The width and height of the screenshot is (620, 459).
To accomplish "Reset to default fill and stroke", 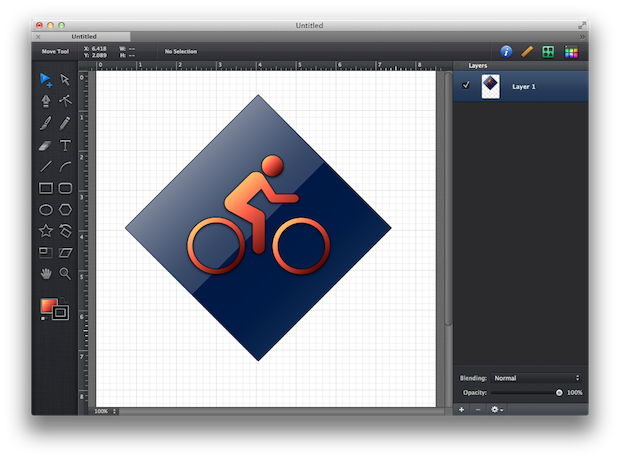I will coord(43,318).
